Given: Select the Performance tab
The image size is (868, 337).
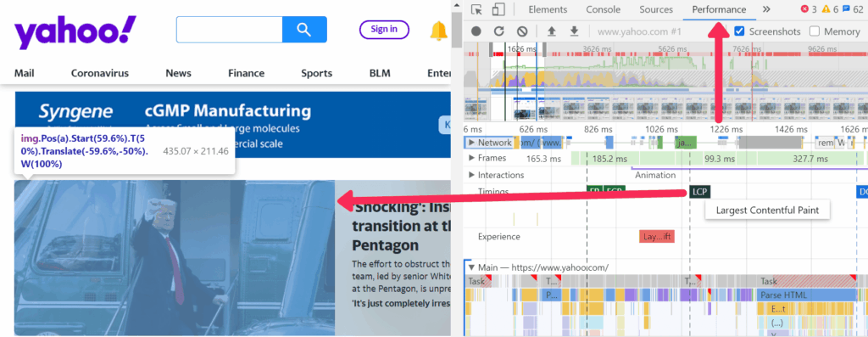Looking at the screenshot, I should coord(719,9).
